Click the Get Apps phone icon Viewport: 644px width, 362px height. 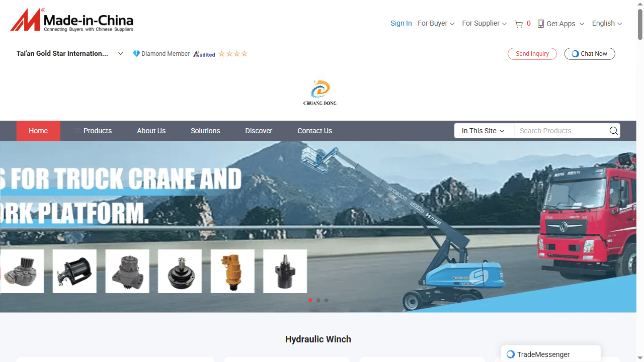click(x=541, y=24)
